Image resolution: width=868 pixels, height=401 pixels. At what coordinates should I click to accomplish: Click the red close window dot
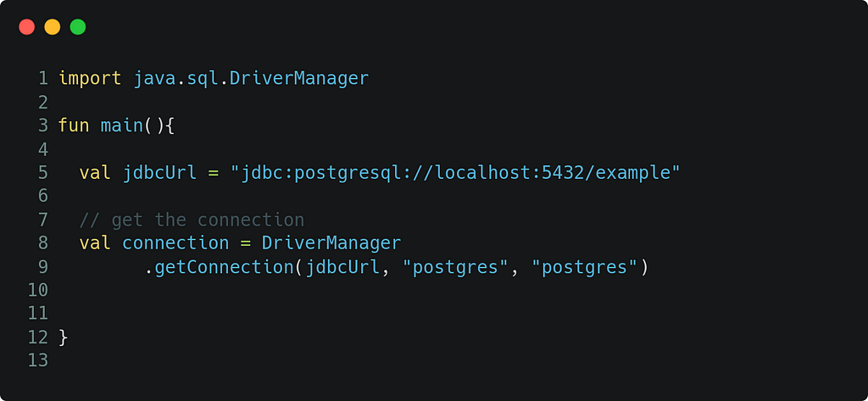coord(26,26)
